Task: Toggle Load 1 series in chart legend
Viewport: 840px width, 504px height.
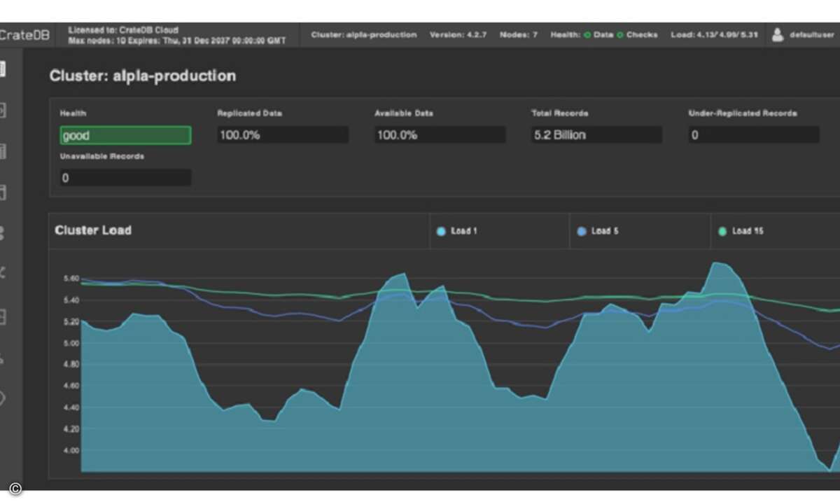Action: coord(457,231)
